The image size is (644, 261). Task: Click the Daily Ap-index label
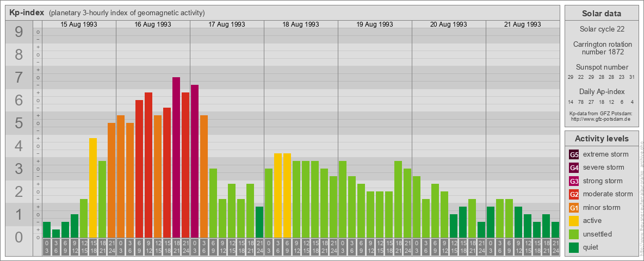tap(602, 91)
